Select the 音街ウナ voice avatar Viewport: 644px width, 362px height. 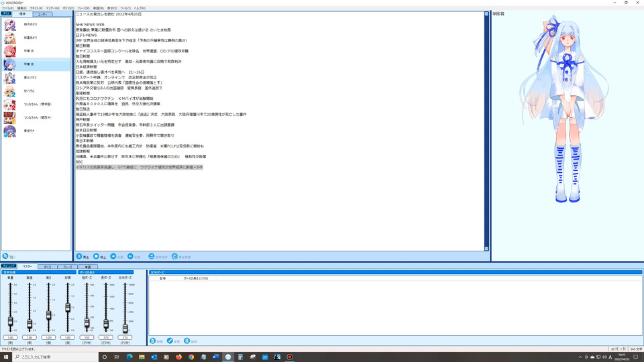(9, 131)
